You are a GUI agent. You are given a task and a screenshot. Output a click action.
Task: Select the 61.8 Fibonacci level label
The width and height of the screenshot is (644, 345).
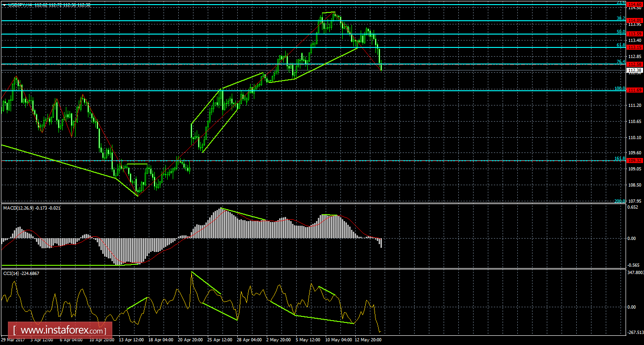[x=621, y=45]
